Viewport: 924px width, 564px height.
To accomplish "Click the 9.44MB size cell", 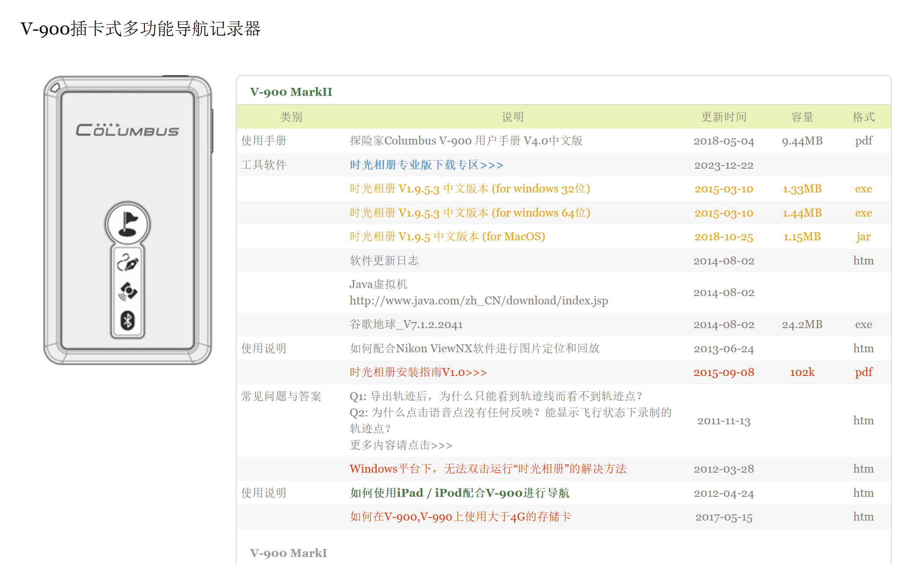I will (802, 141).
